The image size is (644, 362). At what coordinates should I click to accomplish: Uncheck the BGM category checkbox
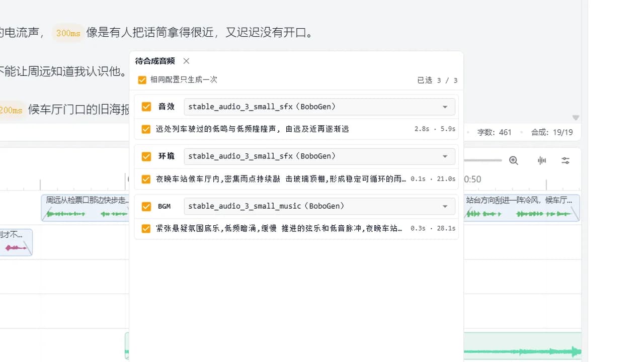[146, 206]
